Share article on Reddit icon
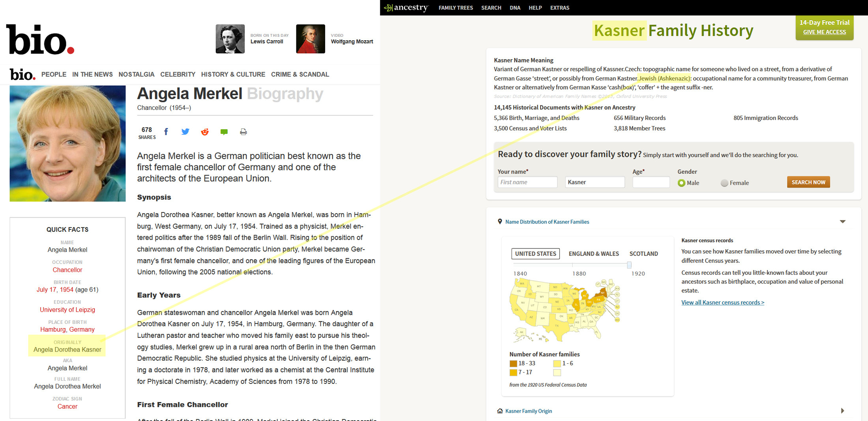Screen dimensions: 868x421 [x=204, y=132]
